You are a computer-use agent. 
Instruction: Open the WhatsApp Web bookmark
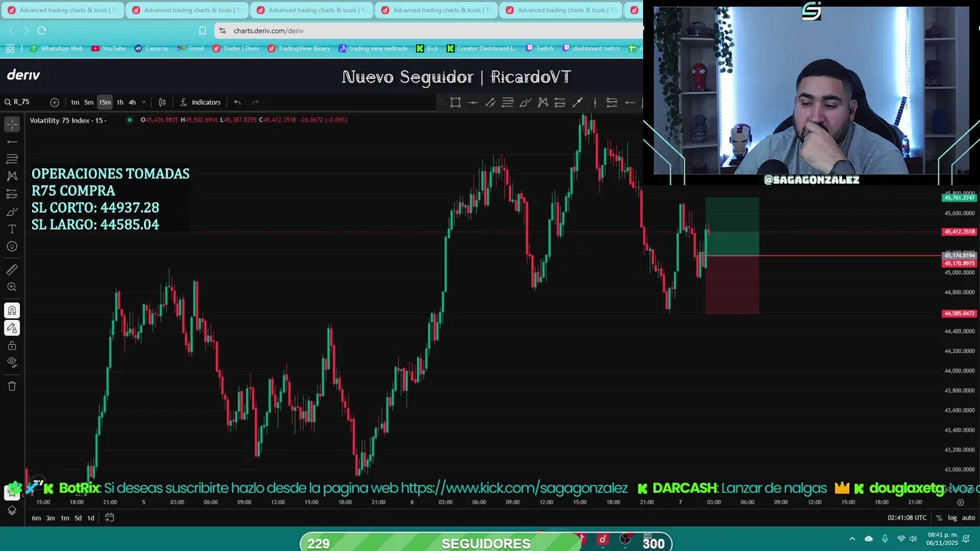56,48
